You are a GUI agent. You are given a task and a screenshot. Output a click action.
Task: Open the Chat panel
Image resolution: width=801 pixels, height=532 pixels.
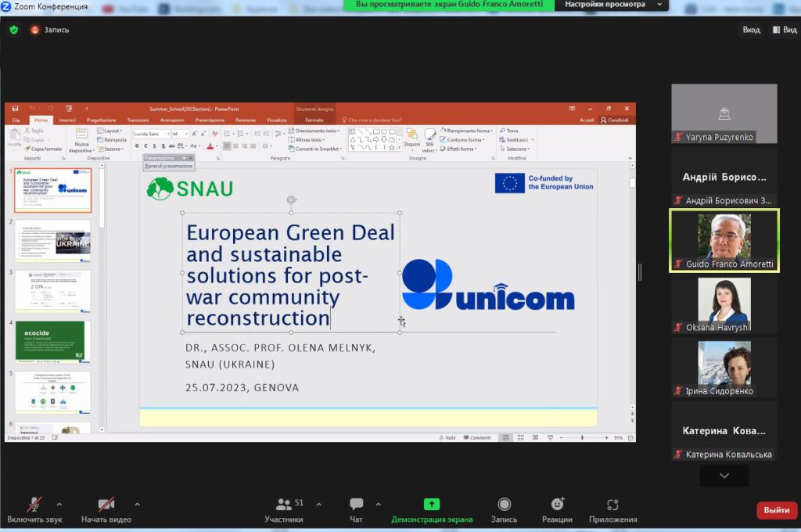coord(356,505)
